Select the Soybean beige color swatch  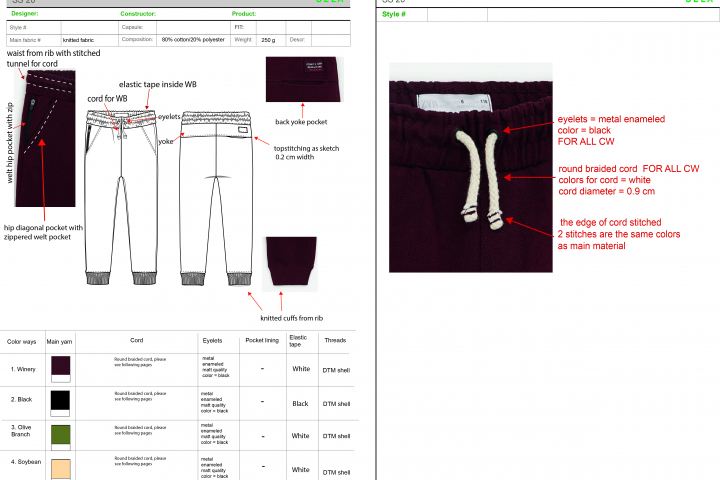61,469
